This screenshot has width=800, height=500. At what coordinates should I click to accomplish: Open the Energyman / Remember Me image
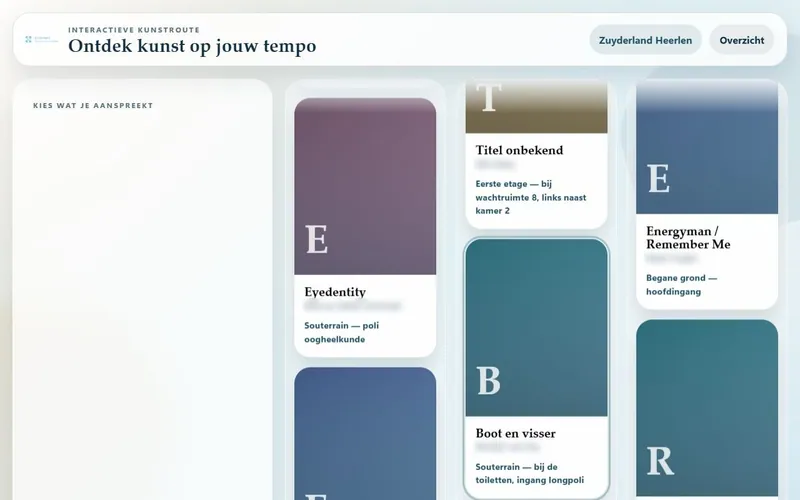click(x=707, y=146)
